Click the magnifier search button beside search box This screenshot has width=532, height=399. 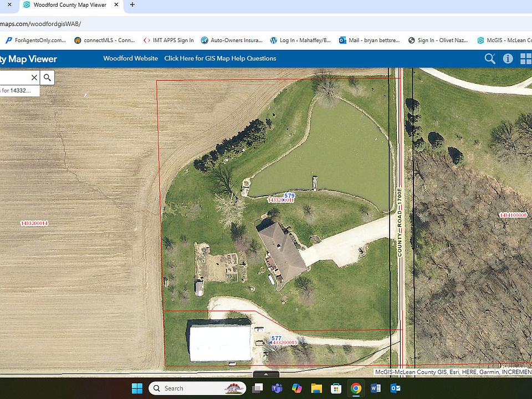pos(48,78)
